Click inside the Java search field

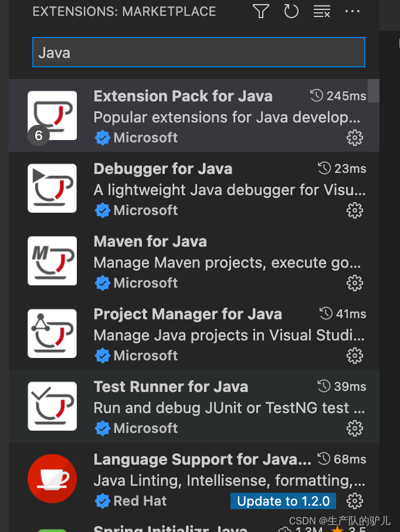(x=199, y=52)
